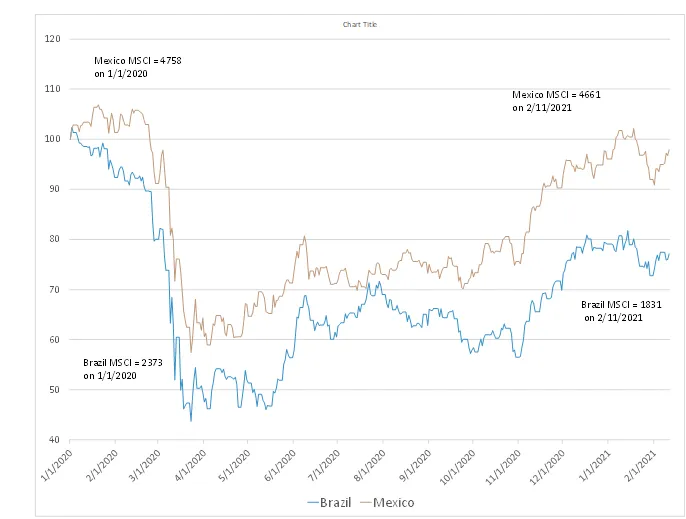Click the 8/1/2020 x-axis date label
The height and width of the screenshot is (519, 686).
(370, 466)
